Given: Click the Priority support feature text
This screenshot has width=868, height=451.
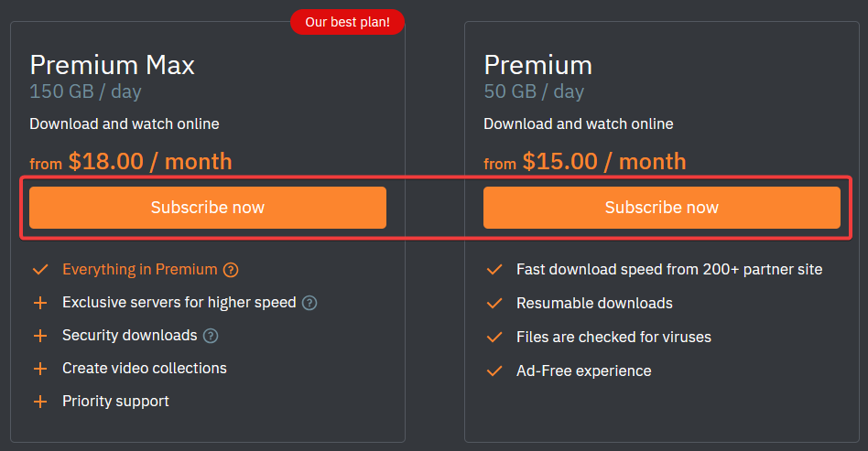Looking at the screenshot, I should pos(115,402).
